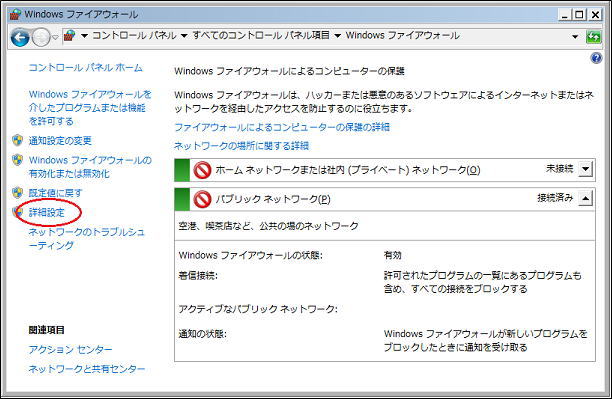Click 空港、喫茶店など description text
The height and width of the screenshot is (399, 612).
click(x=269, y=226)
